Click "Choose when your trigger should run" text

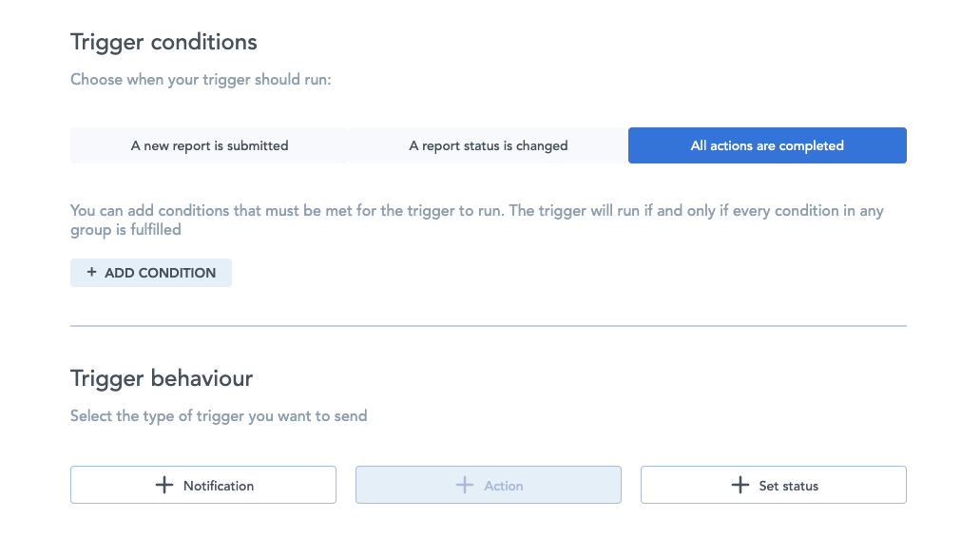201,80
